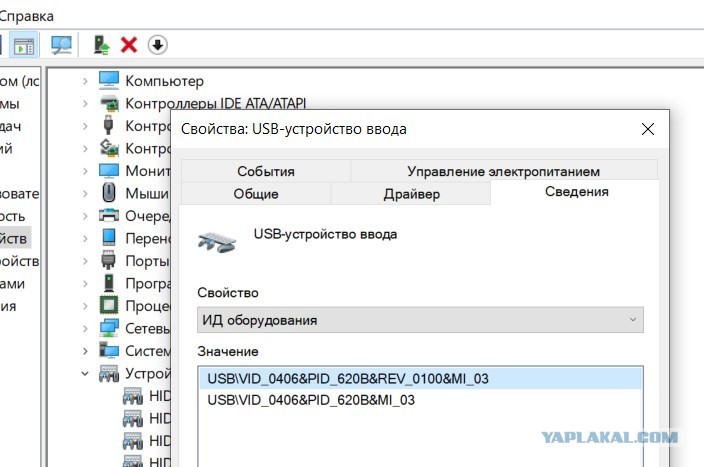This screenshot has height=467, width=704.
Task: Select the Порты tree item label
Action: click(147, 261)
